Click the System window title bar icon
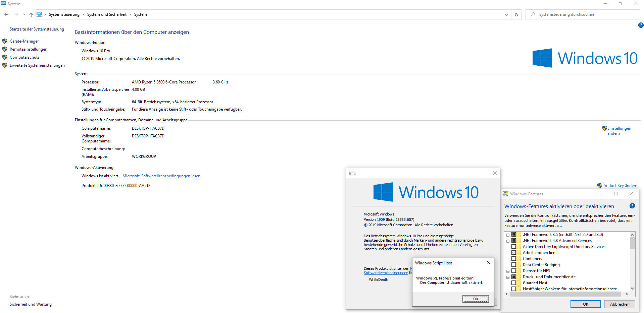The width and height of the screenshot is (644, 313). [3, 4]
